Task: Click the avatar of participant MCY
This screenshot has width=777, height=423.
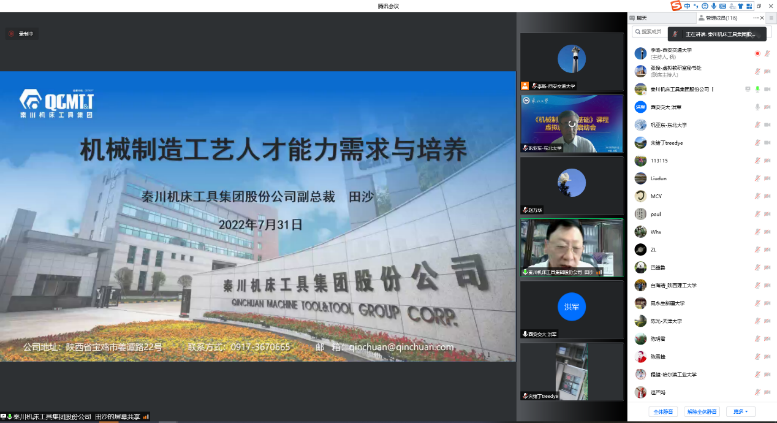Action: [x=640, y=195]
